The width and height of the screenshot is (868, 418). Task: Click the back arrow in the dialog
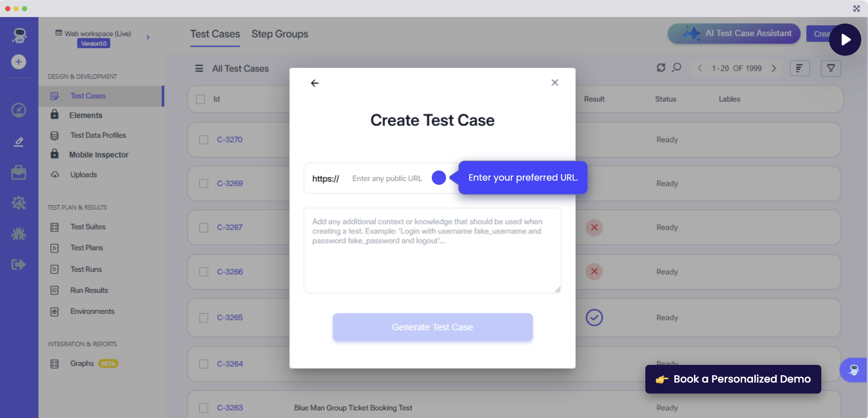coord(314,83)
